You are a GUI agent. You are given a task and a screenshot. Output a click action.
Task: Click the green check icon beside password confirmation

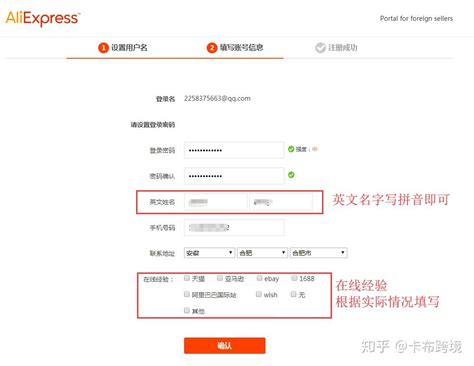click(x=291, y=175)
